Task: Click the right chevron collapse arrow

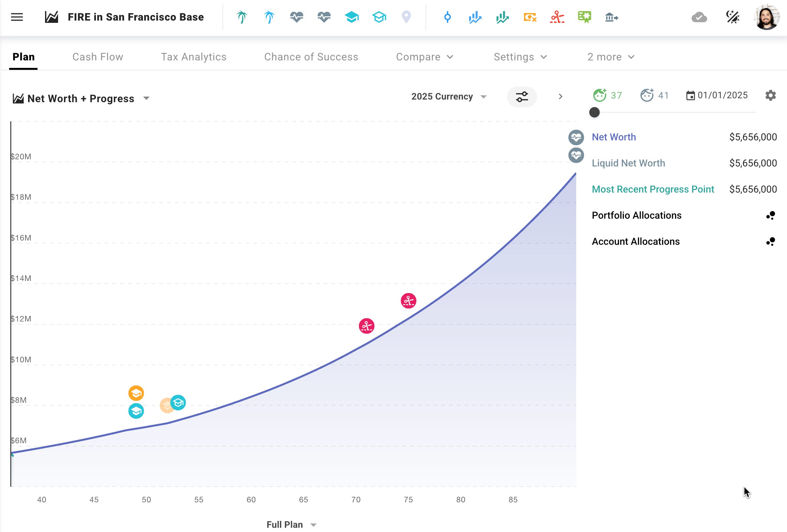Action: (x=561, y=97)
